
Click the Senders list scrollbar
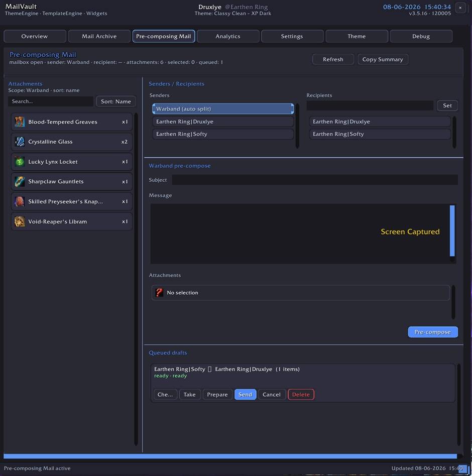297,126
